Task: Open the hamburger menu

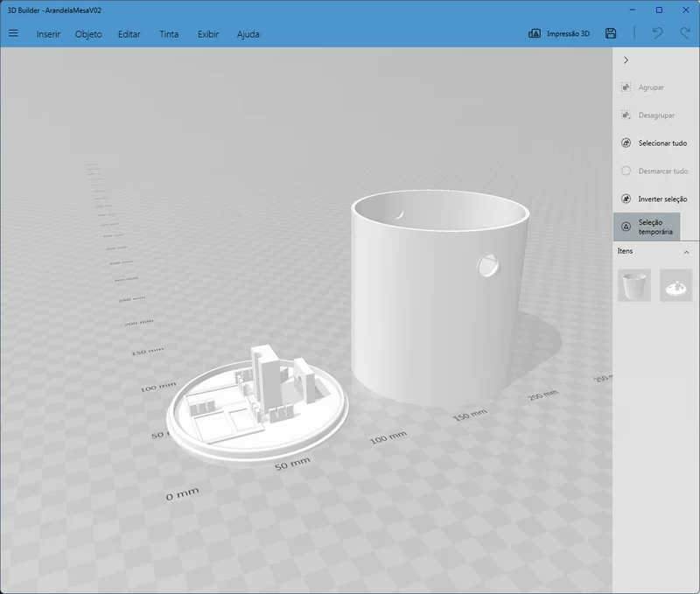Action: [x=13, y=33]
